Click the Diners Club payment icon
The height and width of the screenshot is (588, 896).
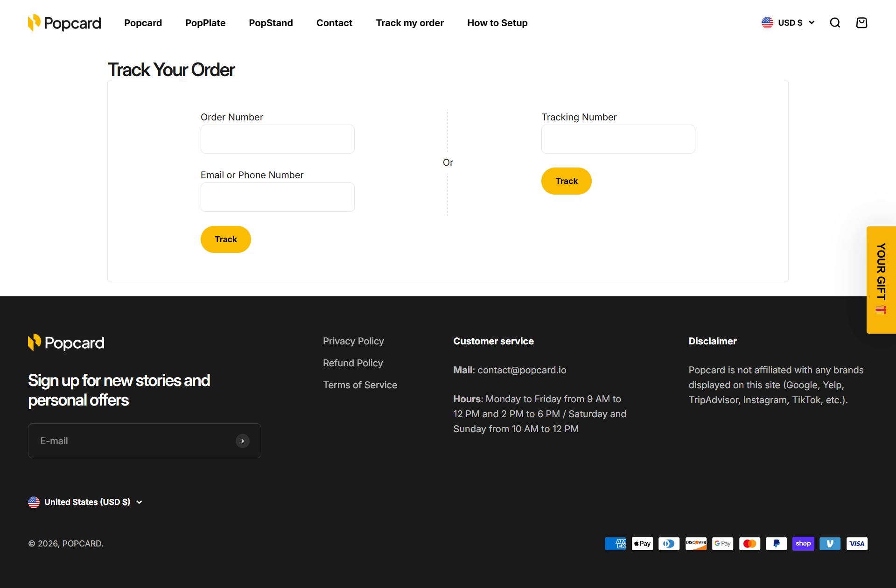tap(669, 544)
